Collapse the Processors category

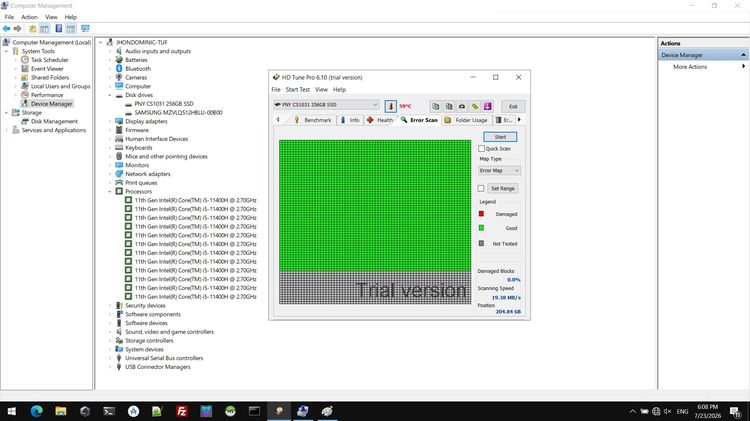pos(110,191)
